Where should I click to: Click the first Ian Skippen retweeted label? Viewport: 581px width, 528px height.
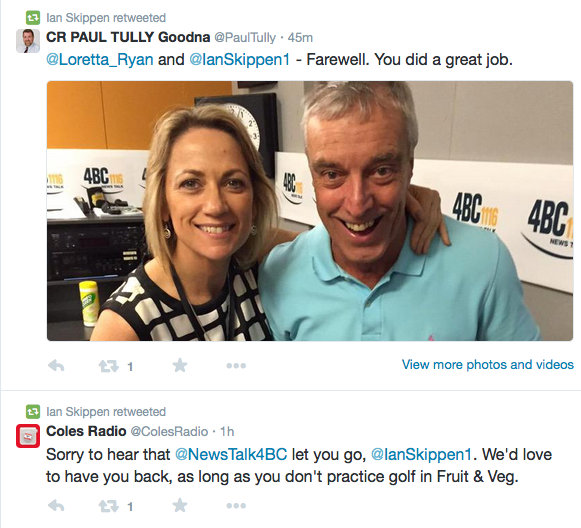[x=106, y=18]
